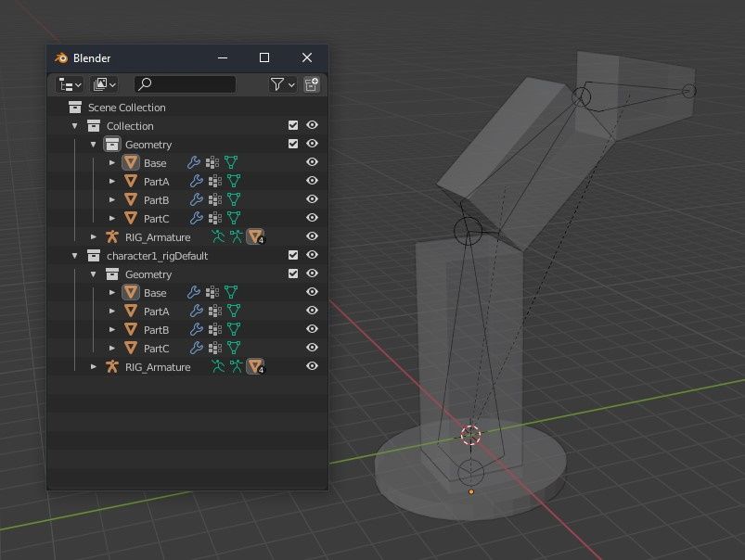The height and width of the screenshot is (560, 745).
Task: Click the Base mesh icon under Collection
Action: pos(131,162)
